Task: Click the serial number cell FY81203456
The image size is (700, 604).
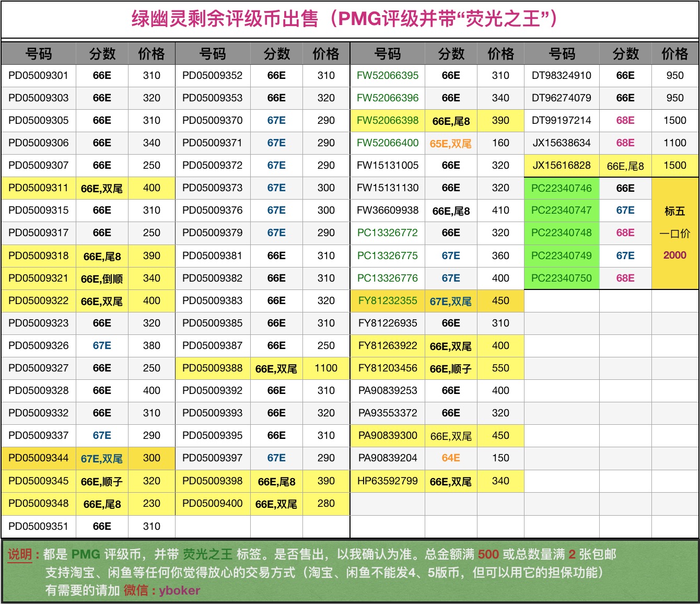Action: (388, 368)
